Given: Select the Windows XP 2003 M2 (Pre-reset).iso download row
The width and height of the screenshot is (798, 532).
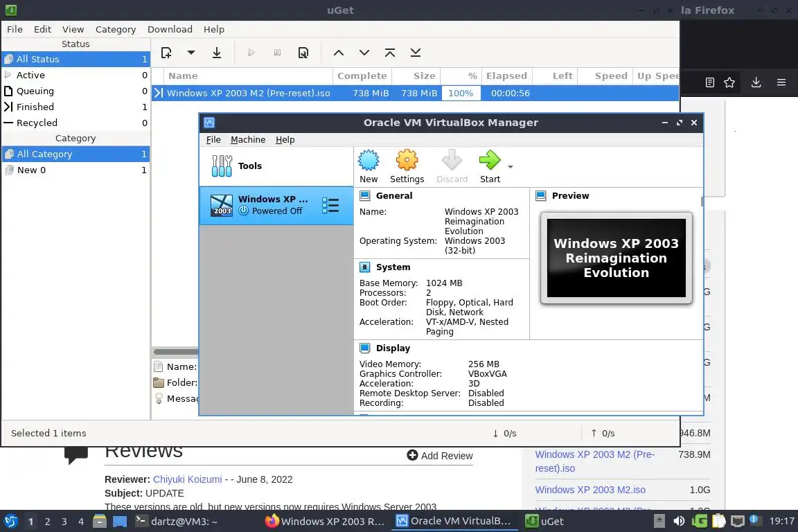Looking at the screenshot, I should (x=416, y=93).
